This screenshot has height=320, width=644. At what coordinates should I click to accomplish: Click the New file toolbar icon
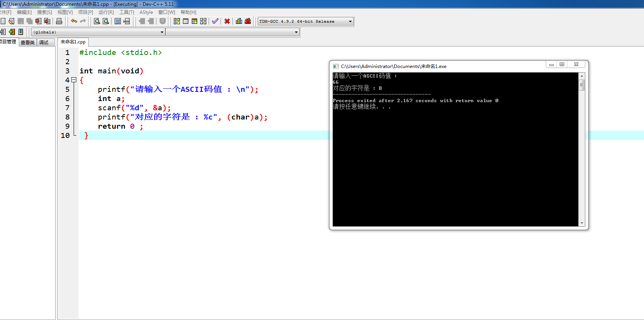pos(3,21)
